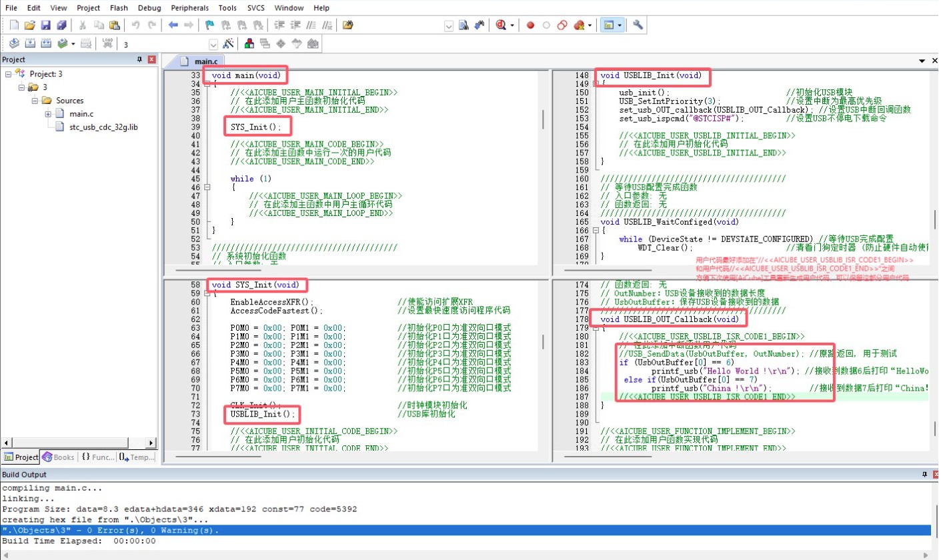Image resolution: width=941 pixels, height=560 pixels.
Task: Collapse the Project: 3 tree node
Action: tap(9, 74)
